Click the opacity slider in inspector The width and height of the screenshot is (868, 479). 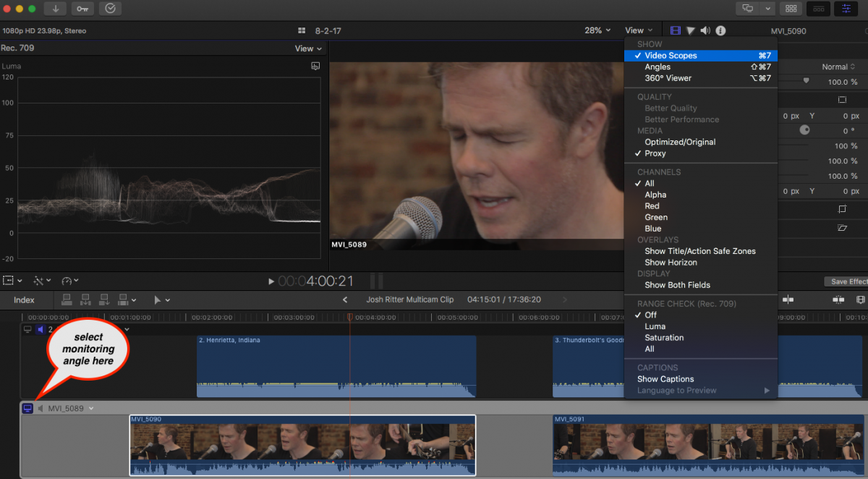806,81
